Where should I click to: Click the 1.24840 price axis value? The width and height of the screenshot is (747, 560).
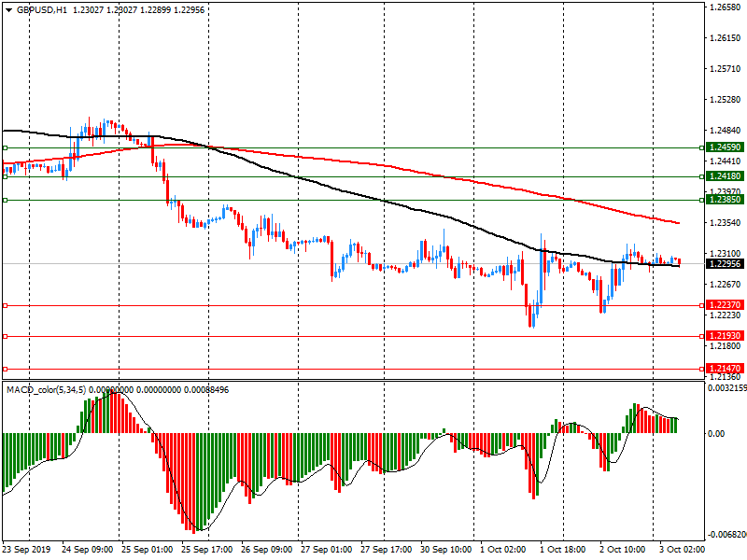click(x=726, y=131)
